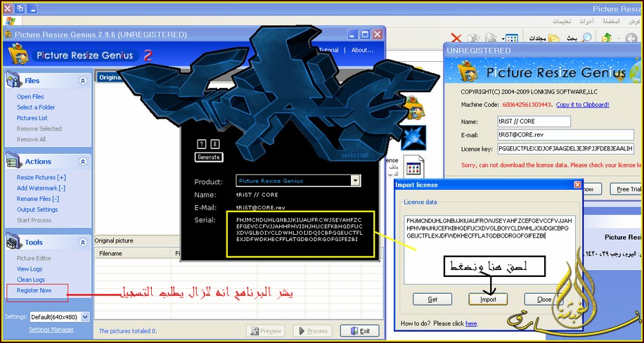
Task: Click Remove Selected
Action: (x=39, y=129)
